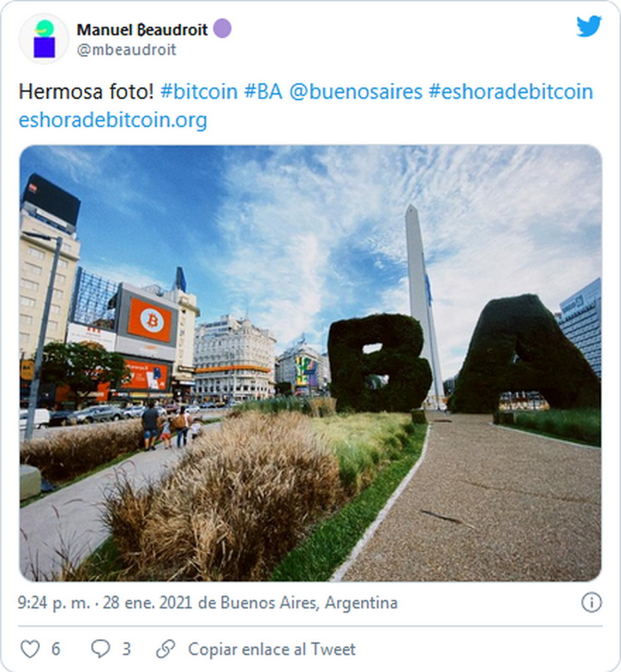
Task: Open the #eshoradebitcoin hashtag
Action: coord(511,92)
